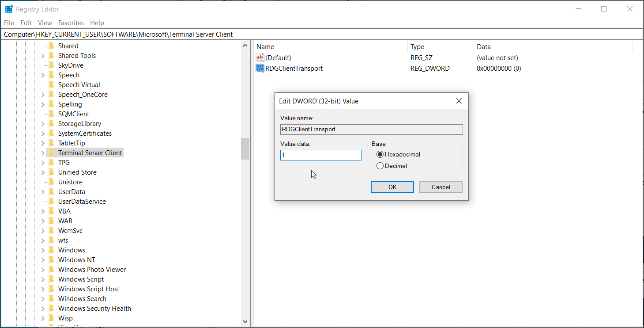The height and width of the screenshot is (328, 644).
Task: Click the folder icon beside wfs
Action: (x=51, y=240)
